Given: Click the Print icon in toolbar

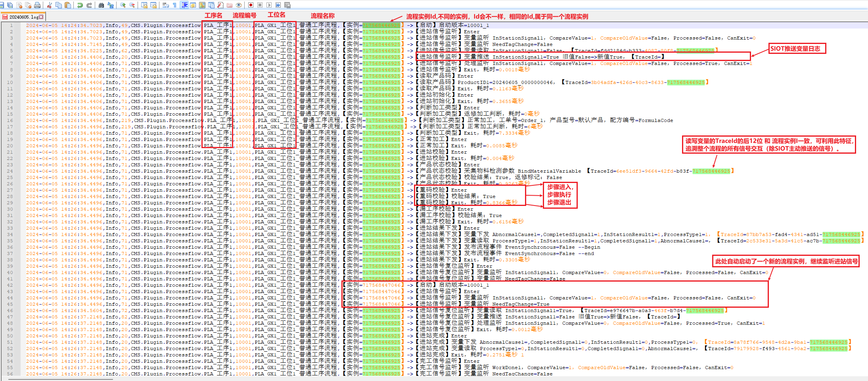Looking at the screenshot, I should pyautogui.click(x=37, y=5).
